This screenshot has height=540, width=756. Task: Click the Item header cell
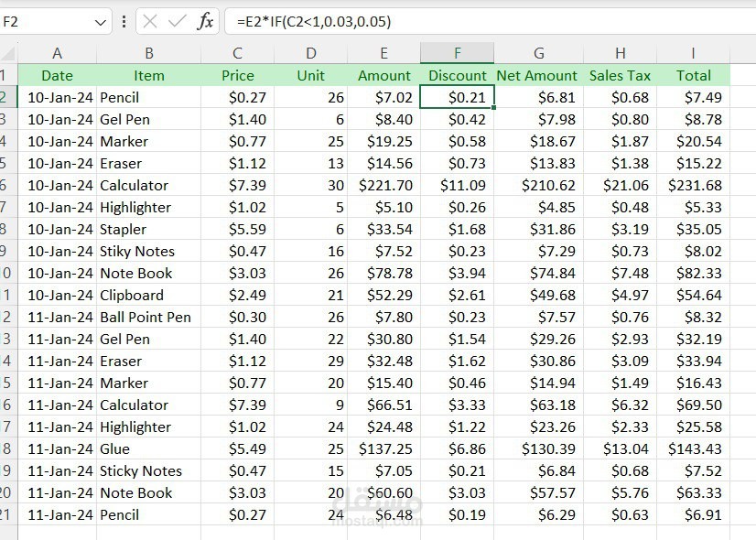[148, 75]
